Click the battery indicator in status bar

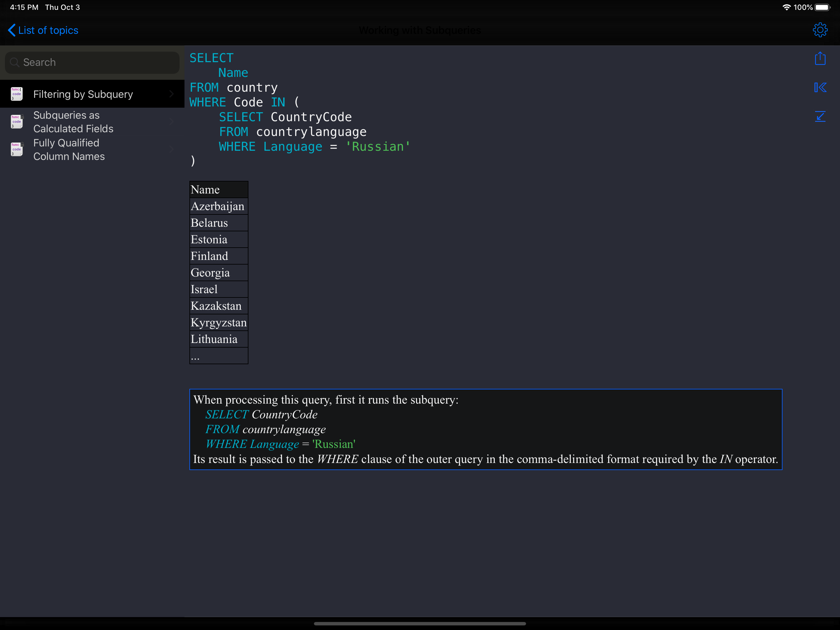(822, 7)
